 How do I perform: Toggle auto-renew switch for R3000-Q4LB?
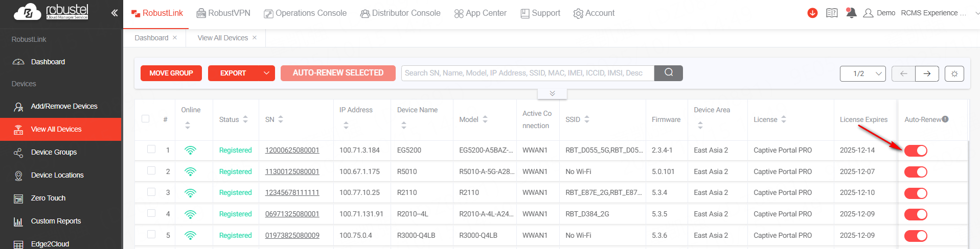[915, 236]
